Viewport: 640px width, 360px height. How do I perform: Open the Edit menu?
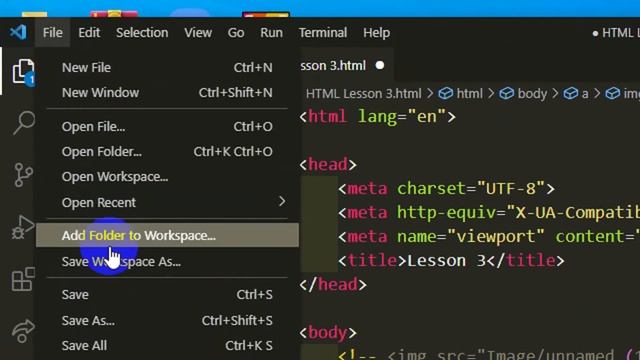coord(89,33)
